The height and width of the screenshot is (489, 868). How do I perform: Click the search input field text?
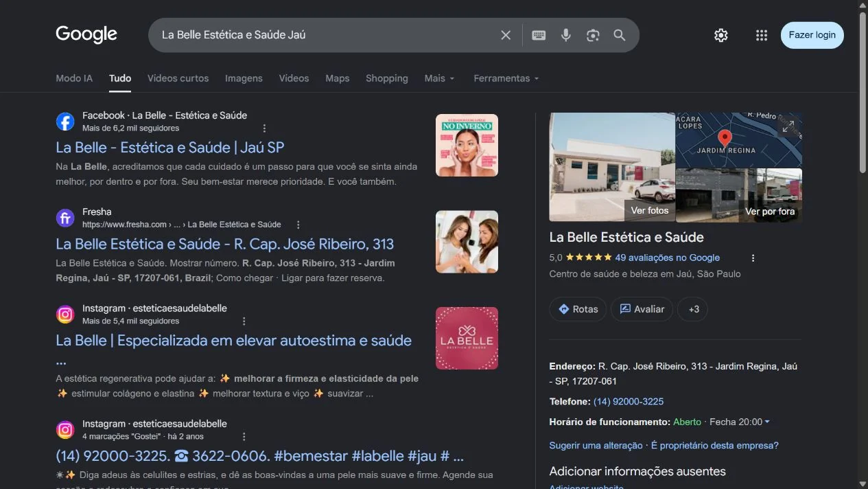click(x=233, y=35)
